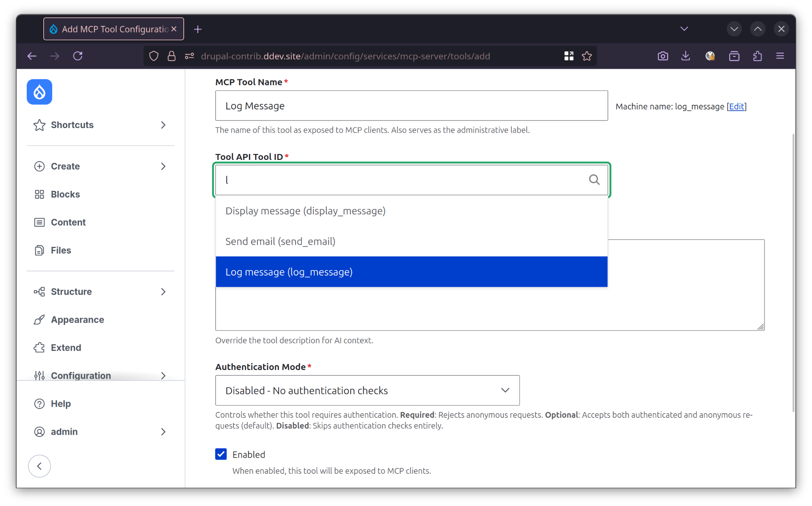Click the site padlock icon
The image size is (812, 506).
coord(171,56)
